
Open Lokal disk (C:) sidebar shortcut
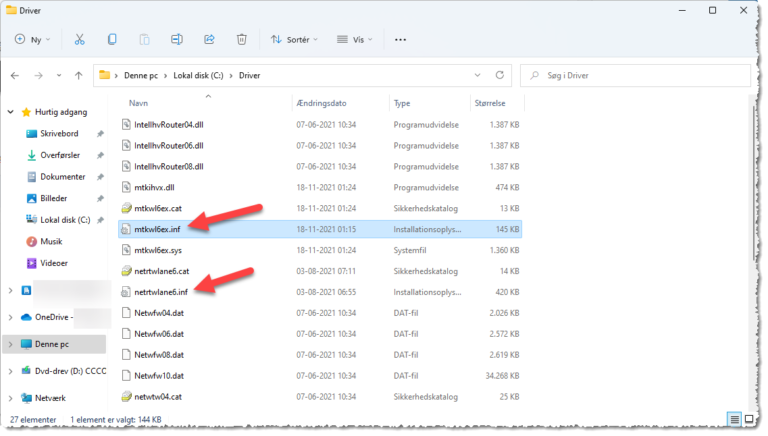(x=65, y=220)
